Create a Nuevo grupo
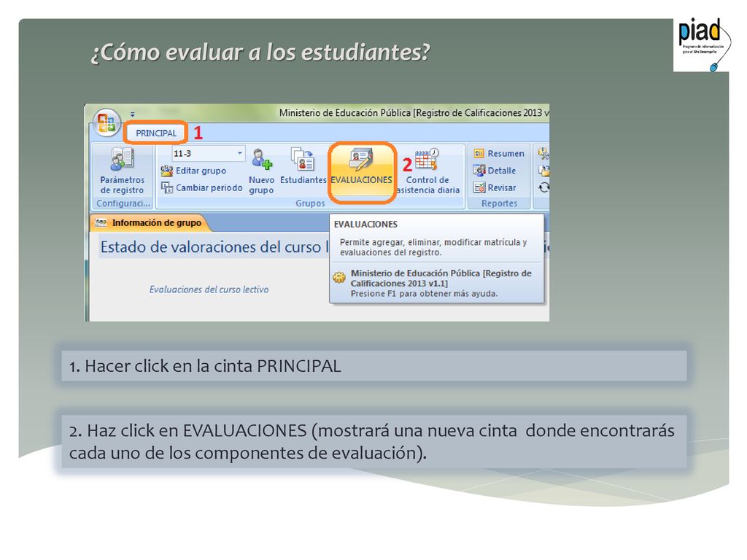This screenshot has width=747, height=560. pos(261,171)
